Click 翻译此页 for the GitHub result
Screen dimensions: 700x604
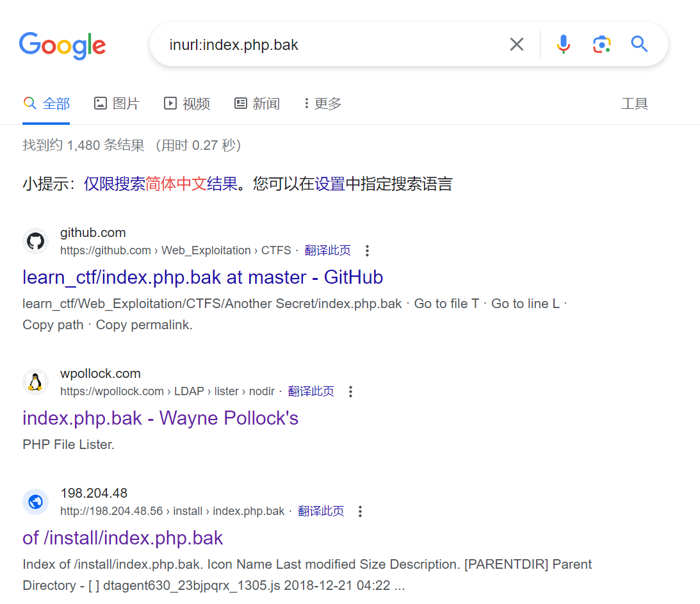click(327, 250)
